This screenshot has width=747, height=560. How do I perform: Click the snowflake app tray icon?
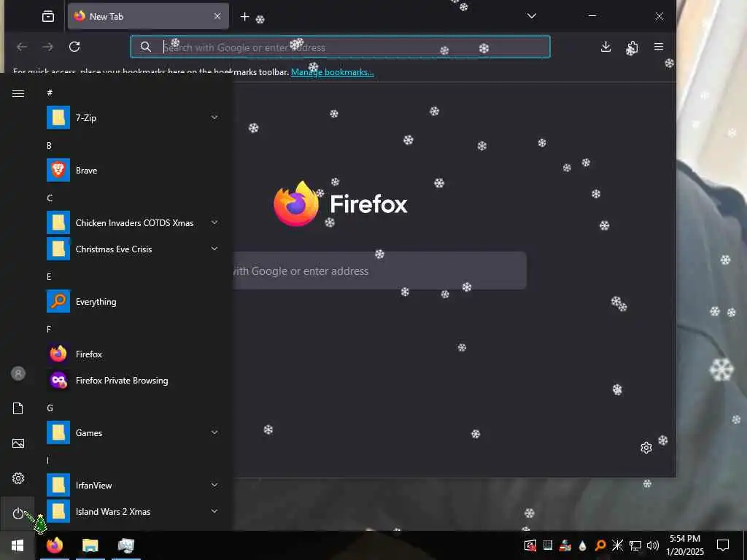click(617, 545)
